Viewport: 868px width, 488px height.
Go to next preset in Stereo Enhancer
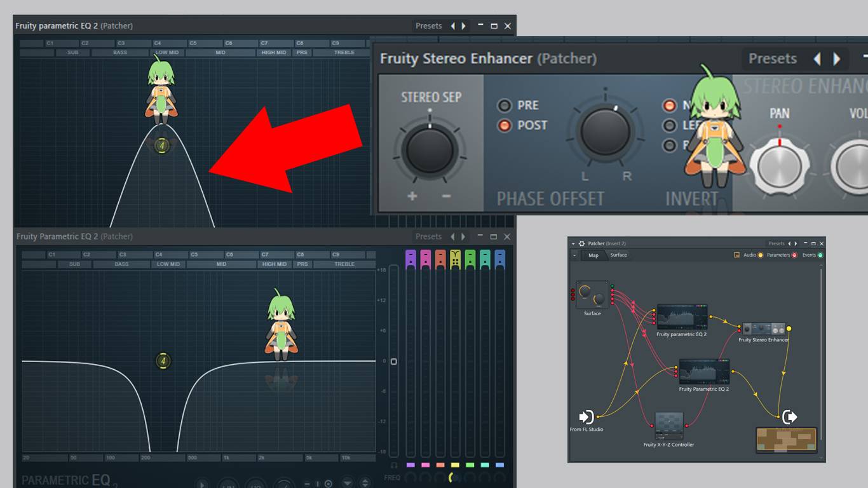837,59
